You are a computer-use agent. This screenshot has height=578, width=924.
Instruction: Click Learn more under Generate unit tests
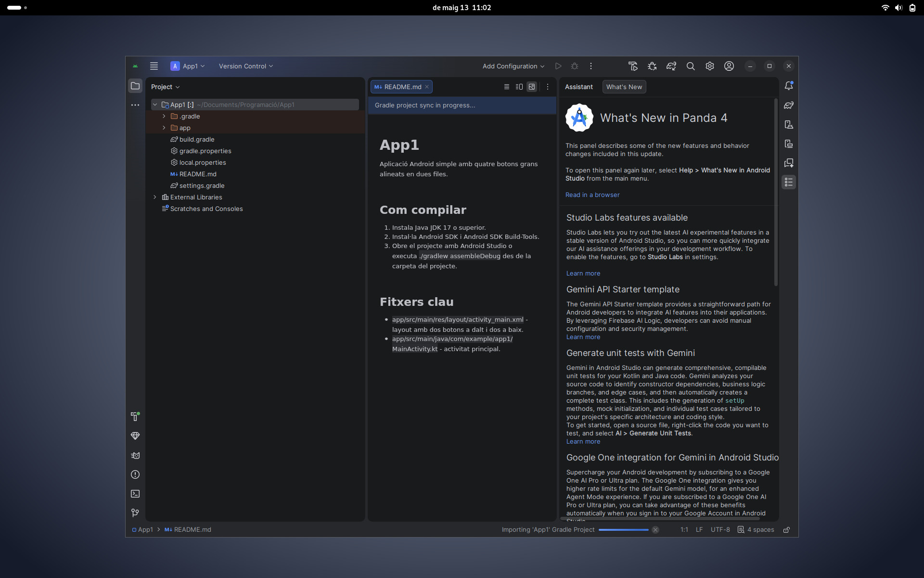(583, 442)
